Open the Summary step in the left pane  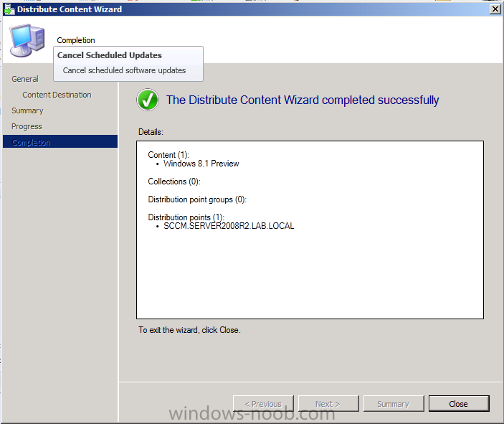click(27, 110)
